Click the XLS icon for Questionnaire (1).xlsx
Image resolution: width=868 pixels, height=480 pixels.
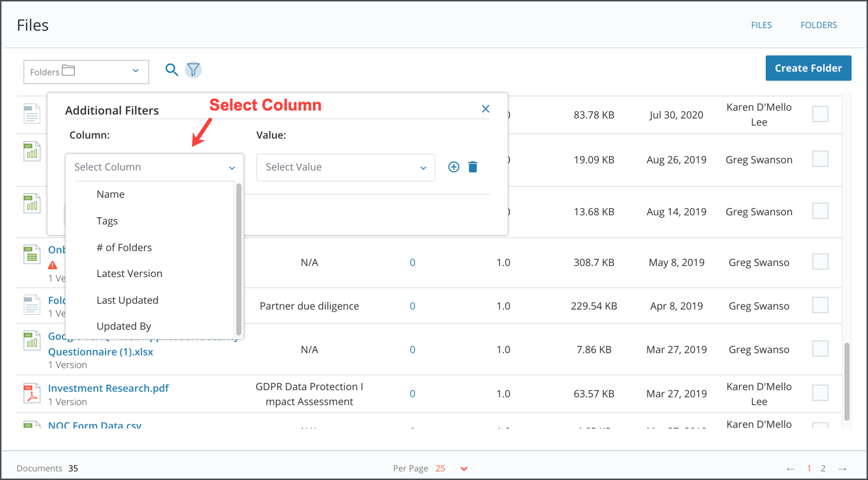[32, 341]
